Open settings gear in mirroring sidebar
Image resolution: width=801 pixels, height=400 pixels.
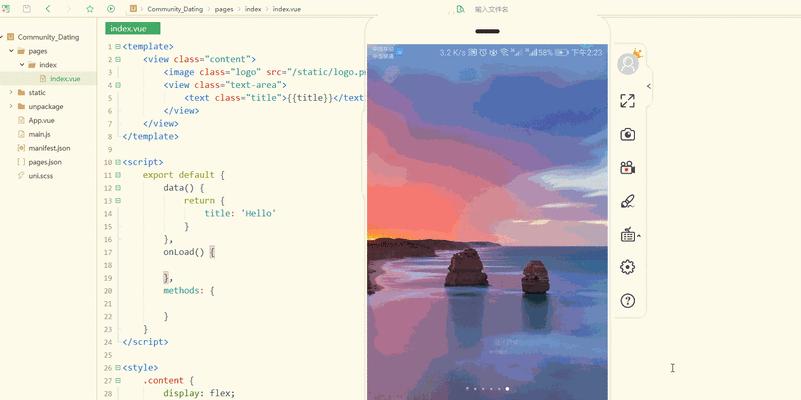click(x=627, y=267)
